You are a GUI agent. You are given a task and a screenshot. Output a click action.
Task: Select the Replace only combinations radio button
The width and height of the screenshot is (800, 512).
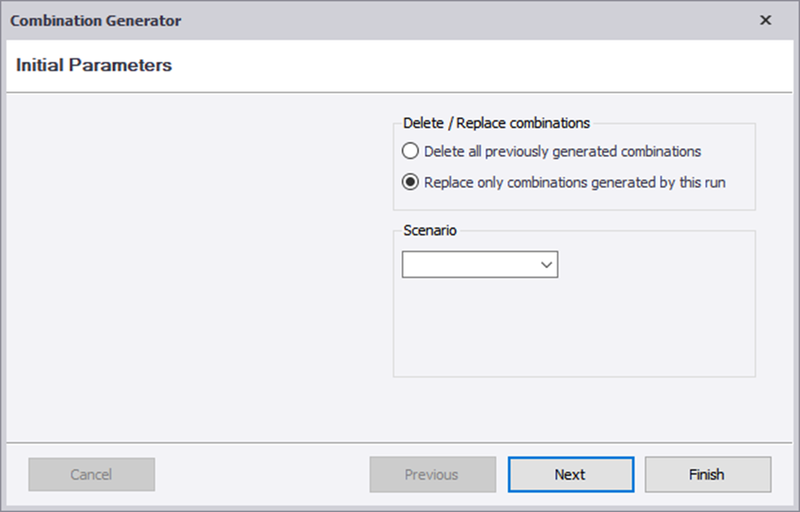pos(410,182)
